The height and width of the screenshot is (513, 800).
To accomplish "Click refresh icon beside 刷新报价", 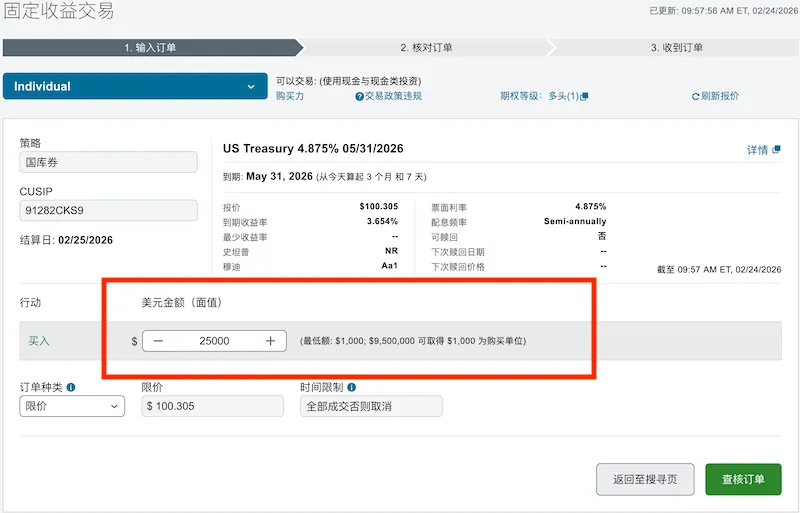I will point(695,96).
